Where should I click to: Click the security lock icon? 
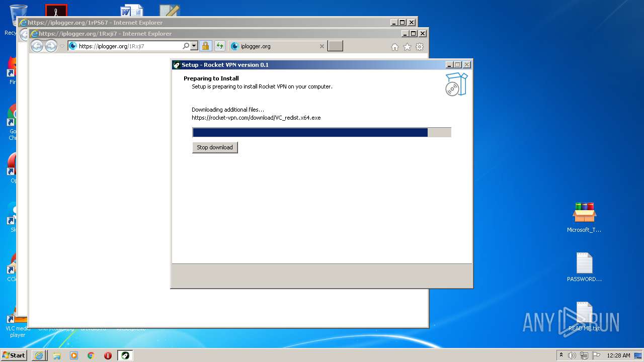click(205, 46)
